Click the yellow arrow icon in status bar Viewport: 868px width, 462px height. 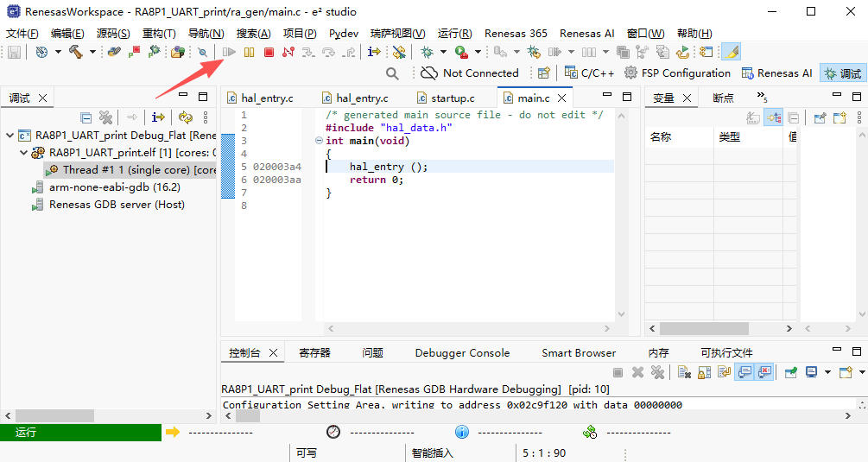[x=173, y=432]
